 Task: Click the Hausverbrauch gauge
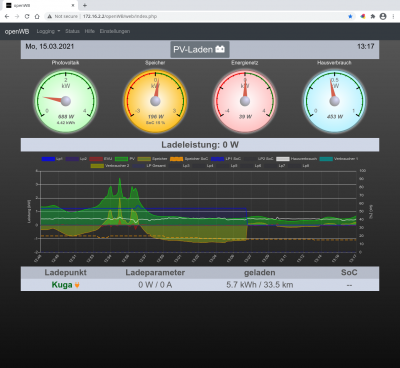click(334, 101)
